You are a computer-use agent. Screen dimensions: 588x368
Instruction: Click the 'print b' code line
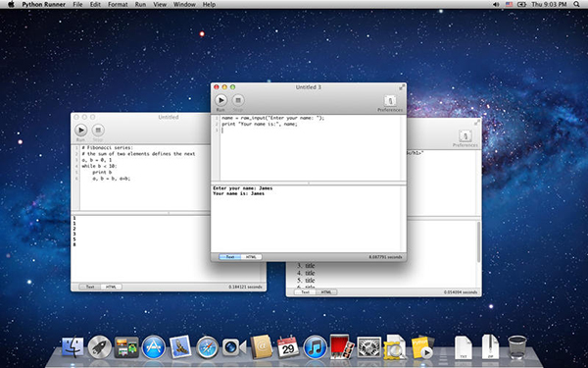pyautogui.click(x=102, y=172)
